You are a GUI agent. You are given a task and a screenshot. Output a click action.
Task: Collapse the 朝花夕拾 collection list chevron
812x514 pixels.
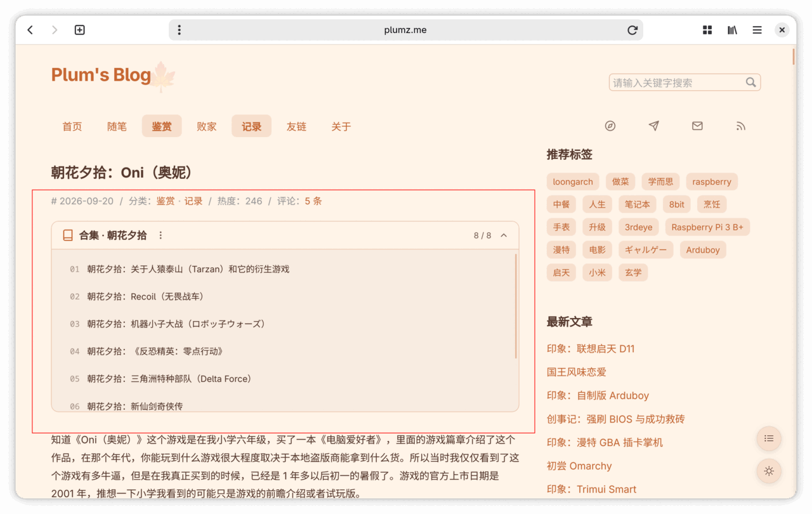coord(504,235)
